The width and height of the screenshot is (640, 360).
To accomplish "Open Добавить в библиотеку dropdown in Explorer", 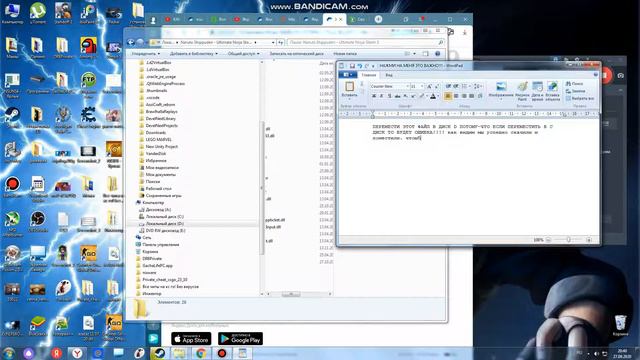I will tap(193, 53).
